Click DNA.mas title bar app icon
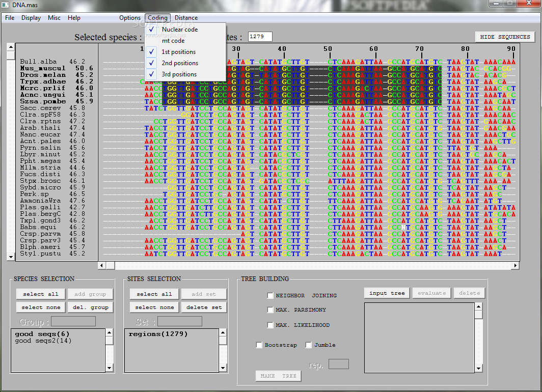The height and width of the screenshot is (392, 542). (6, 5)
